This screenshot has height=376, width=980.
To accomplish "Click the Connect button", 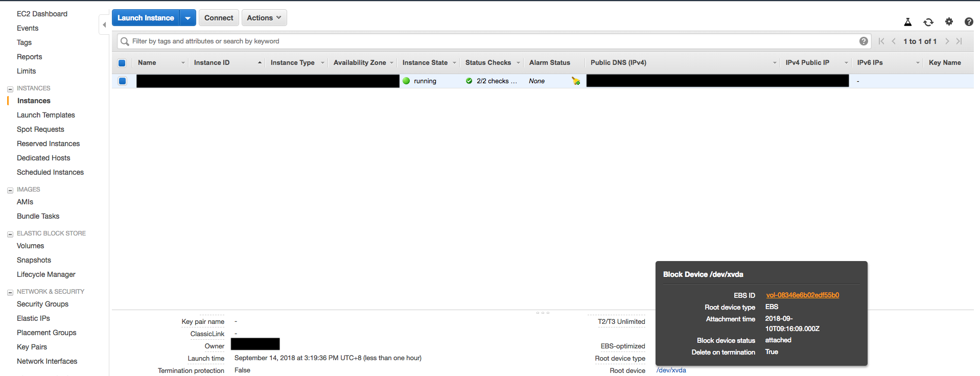I will [219, 18].
